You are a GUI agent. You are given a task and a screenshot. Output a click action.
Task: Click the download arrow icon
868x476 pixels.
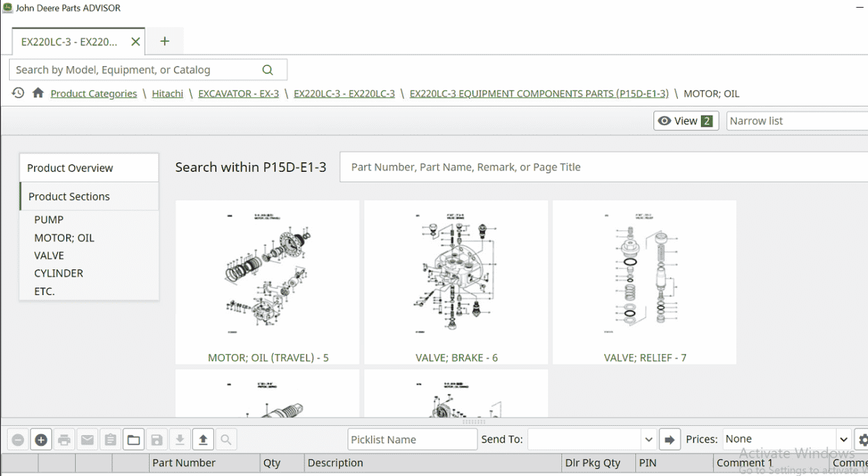click(180, 440)
